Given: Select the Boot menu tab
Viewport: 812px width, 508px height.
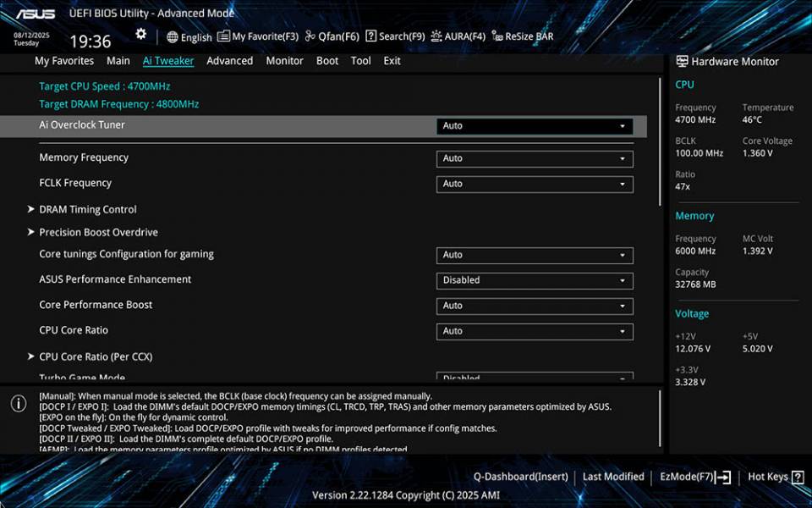Looking at the screenshot, I should click(x=327, y=60).
